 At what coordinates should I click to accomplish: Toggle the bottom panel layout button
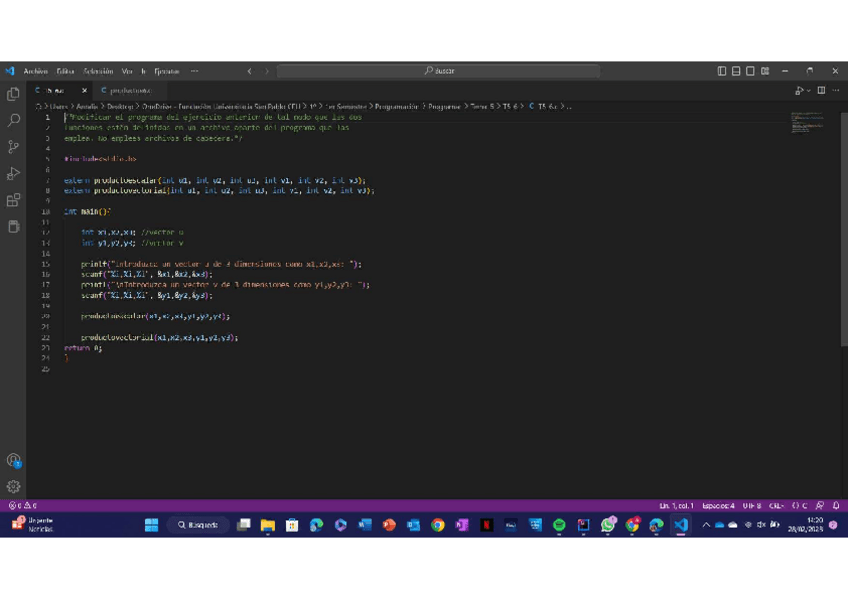click(x=736, y=71)
